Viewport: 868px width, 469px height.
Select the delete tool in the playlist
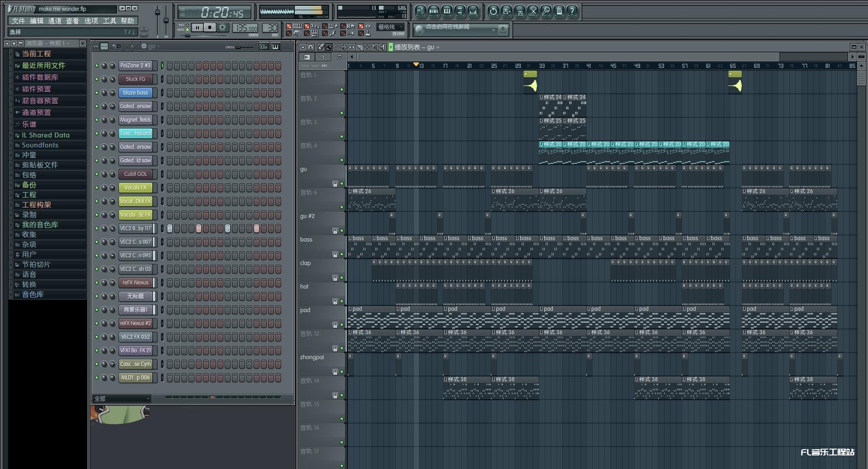tap(336, 47)
